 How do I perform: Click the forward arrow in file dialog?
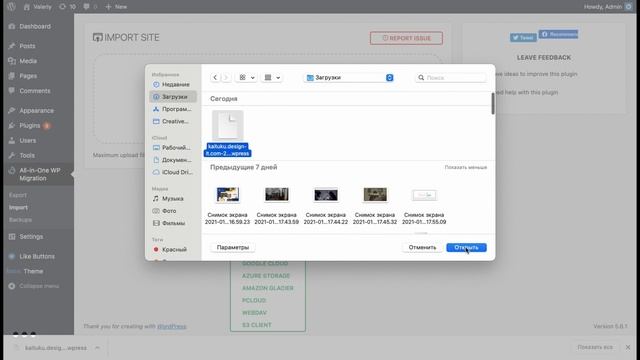(226, 78)
